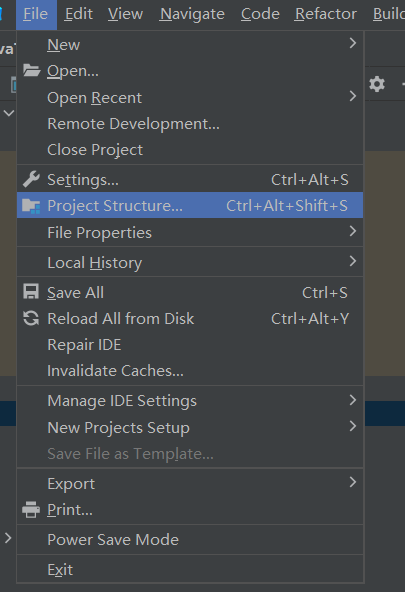The image size is (405, 592).
Task: Click the gear icon in the toolbar
Action: (377, 84)
